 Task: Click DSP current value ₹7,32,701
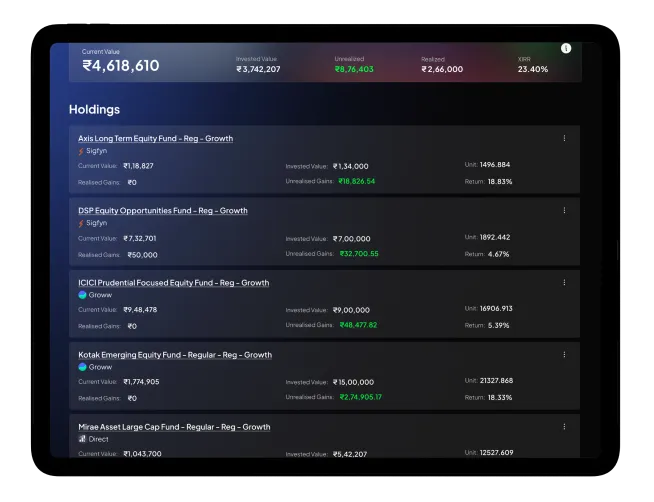(x=140, y=238)
